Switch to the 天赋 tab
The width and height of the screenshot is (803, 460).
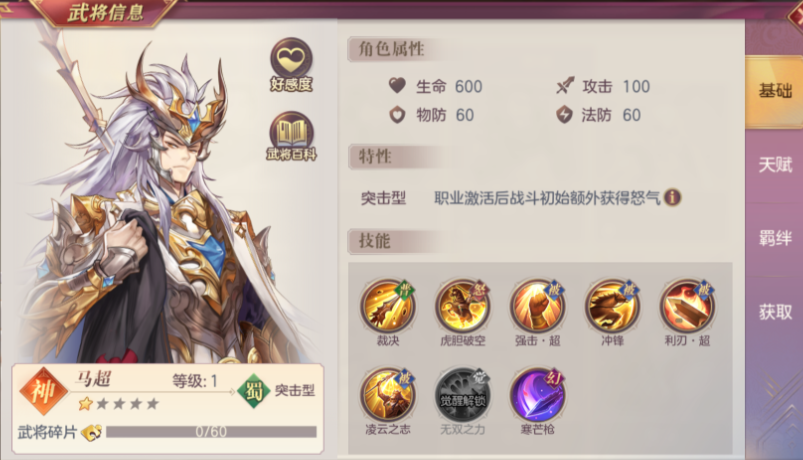point(774,165)
